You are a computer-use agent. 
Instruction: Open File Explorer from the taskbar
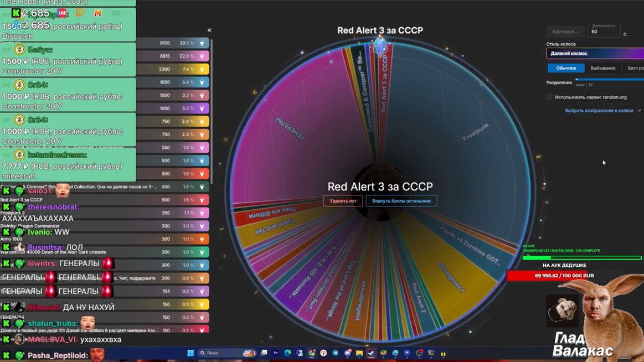coord(359,353)
